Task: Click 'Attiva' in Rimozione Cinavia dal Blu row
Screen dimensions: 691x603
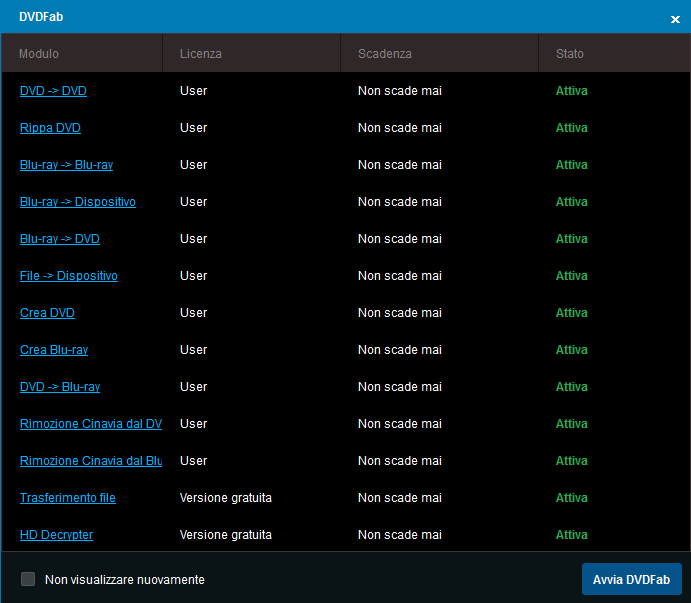Action: pos(572,461)
